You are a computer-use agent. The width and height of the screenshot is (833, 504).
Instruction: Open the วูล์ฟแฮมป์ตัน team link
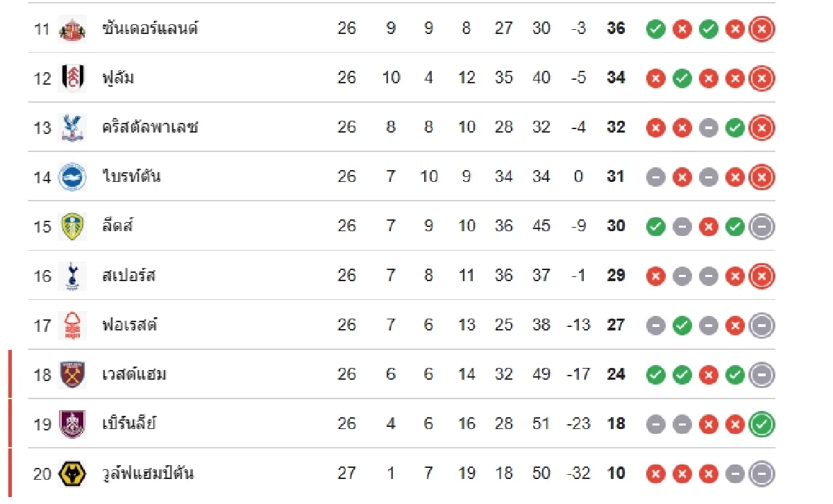(148, 473)
